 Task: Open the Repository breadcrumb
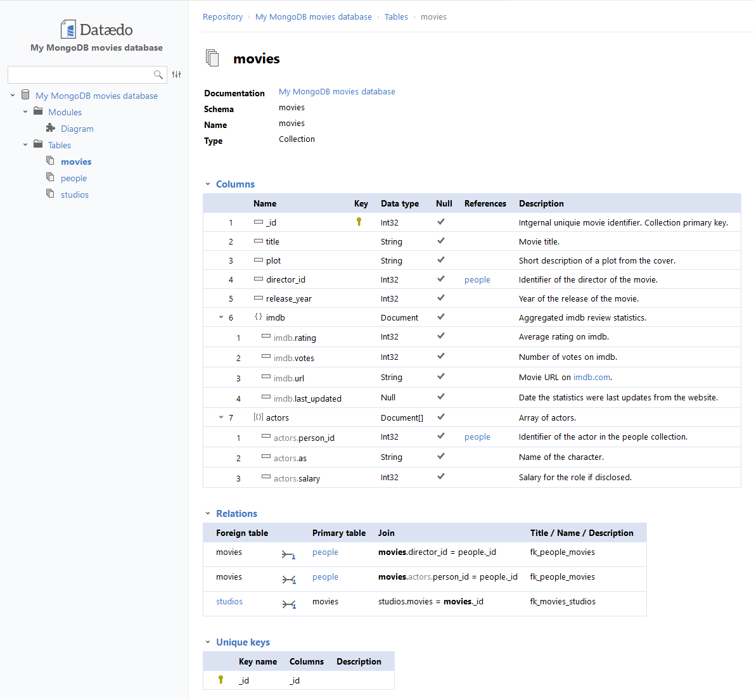coord(222,16)
